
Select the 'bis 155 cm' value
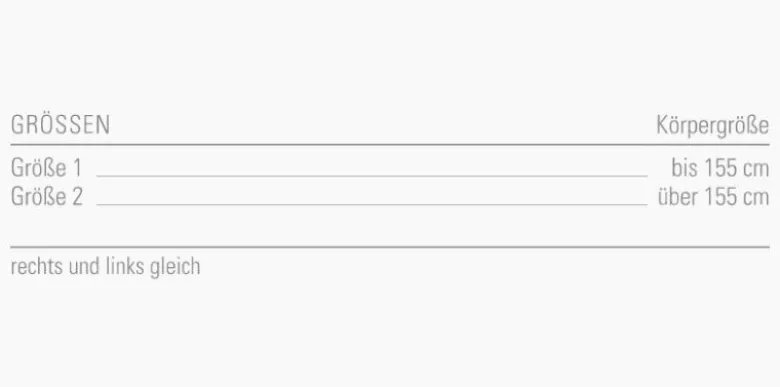click(720, 168)
